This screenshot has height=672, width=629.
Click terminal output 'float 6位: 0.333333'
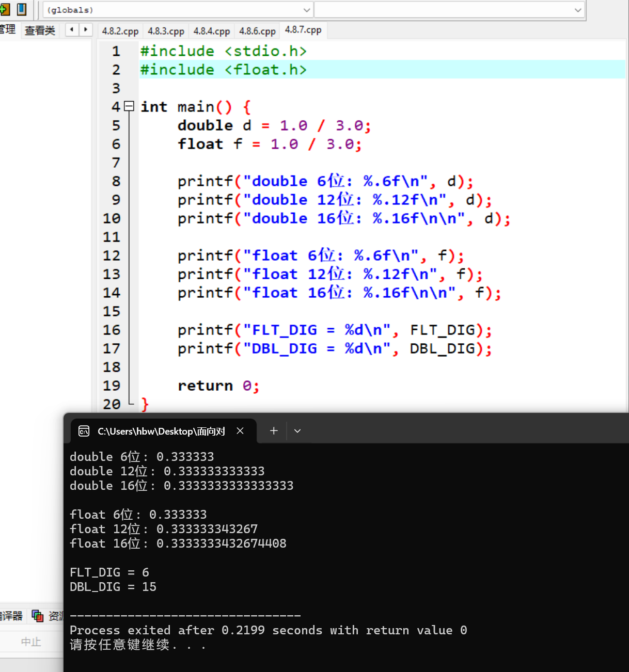pos(138,515)
